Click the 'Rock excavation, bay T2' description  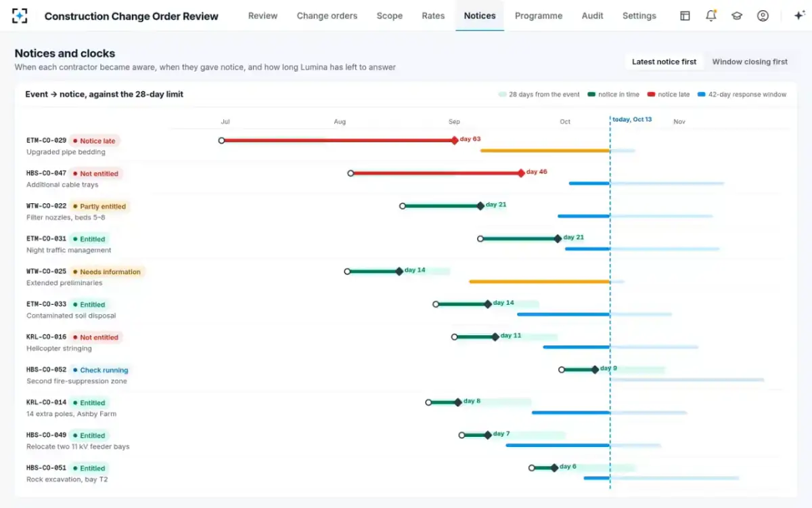(x=67, y=480)
